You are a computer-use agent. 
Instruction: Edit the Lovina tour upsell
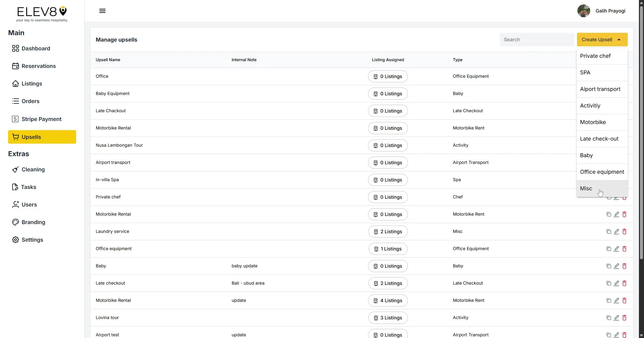(616, 318)
